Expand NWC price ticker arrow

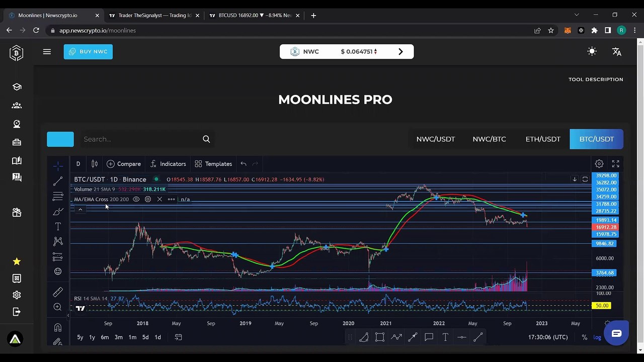coord(400,51)
